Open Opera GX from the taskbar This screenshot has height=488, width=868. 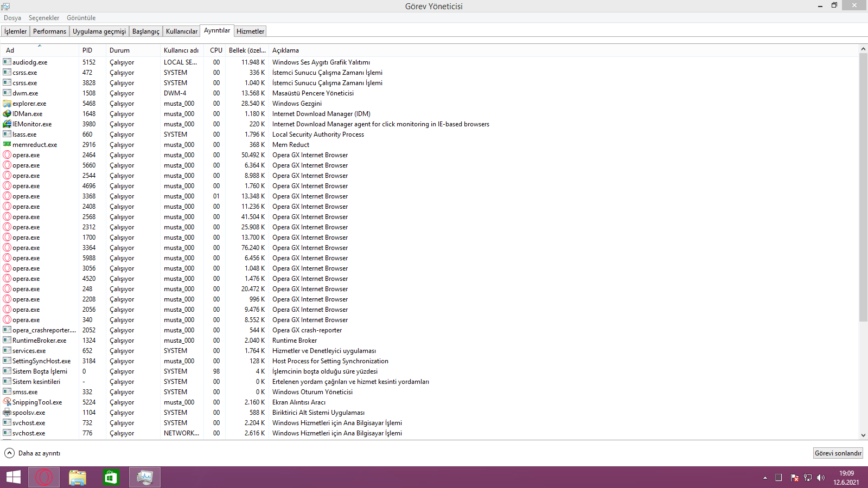(44, 477)
